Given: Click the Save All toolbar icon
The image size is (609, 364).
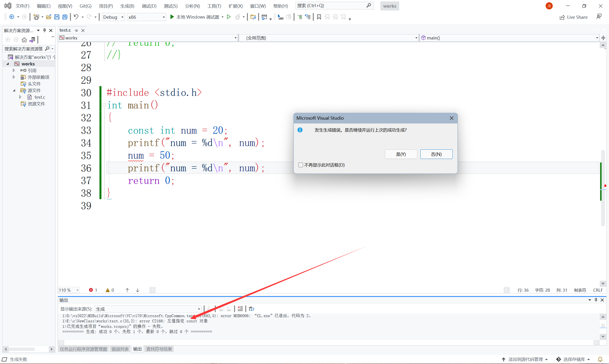Looking at the screenshot, I should pyautogui.click(x=65, y=17).
